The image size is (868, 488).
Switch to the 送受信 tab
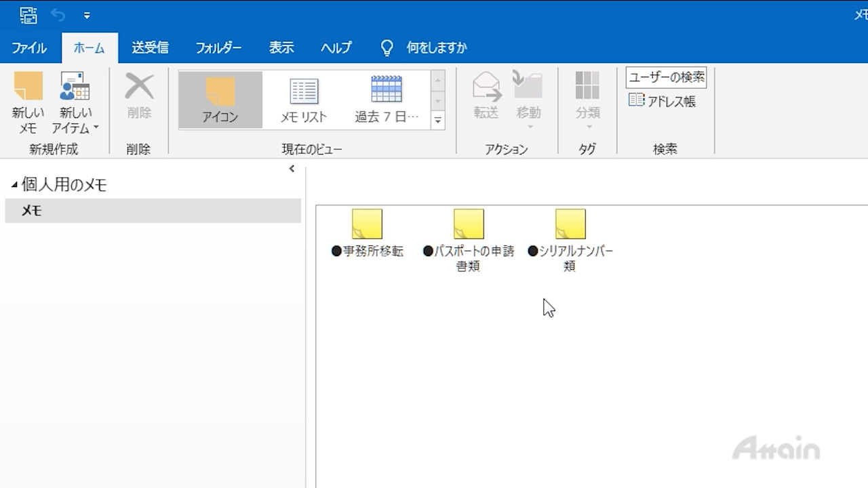tap(150, 48)
